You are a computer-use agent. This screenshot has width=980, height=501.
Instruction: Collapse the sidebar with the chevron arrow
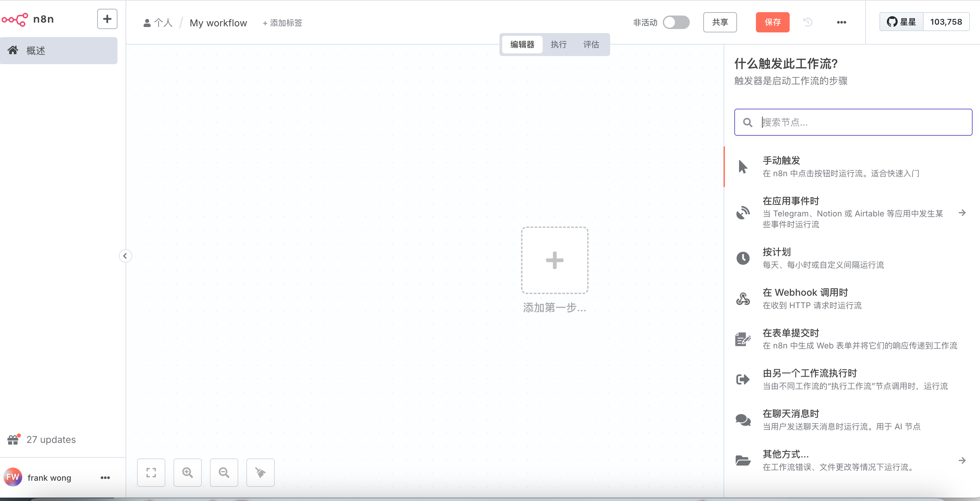125,256
